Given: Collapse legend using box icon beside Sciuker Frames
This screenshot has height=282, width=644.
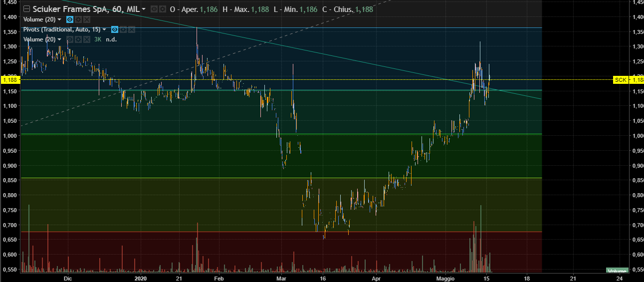Looking at the screenshot, I should (x=26, y=9).
